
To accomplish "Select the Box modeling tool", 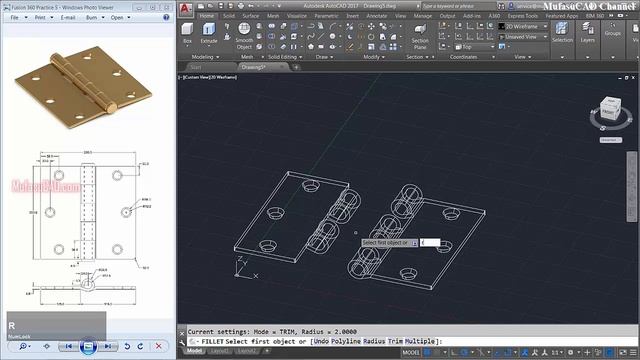I will coord(187,33).
